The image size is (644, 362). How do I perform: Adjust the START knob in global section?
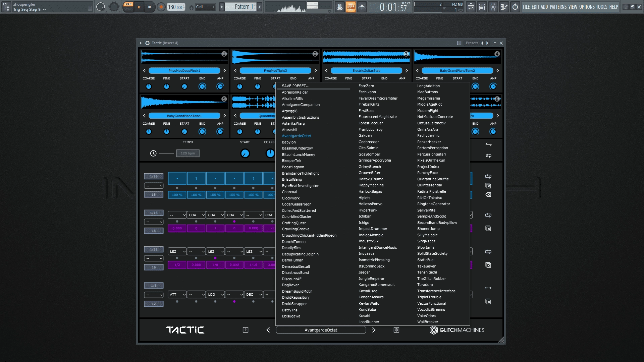pyautogui.click(x=245, y=154)
